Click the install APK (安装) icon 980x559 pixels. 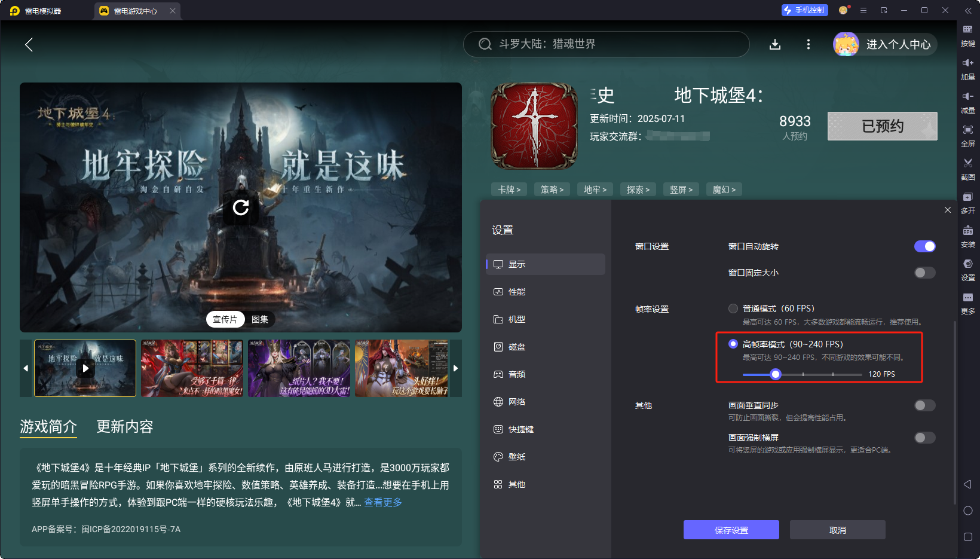tap(967, 231)
